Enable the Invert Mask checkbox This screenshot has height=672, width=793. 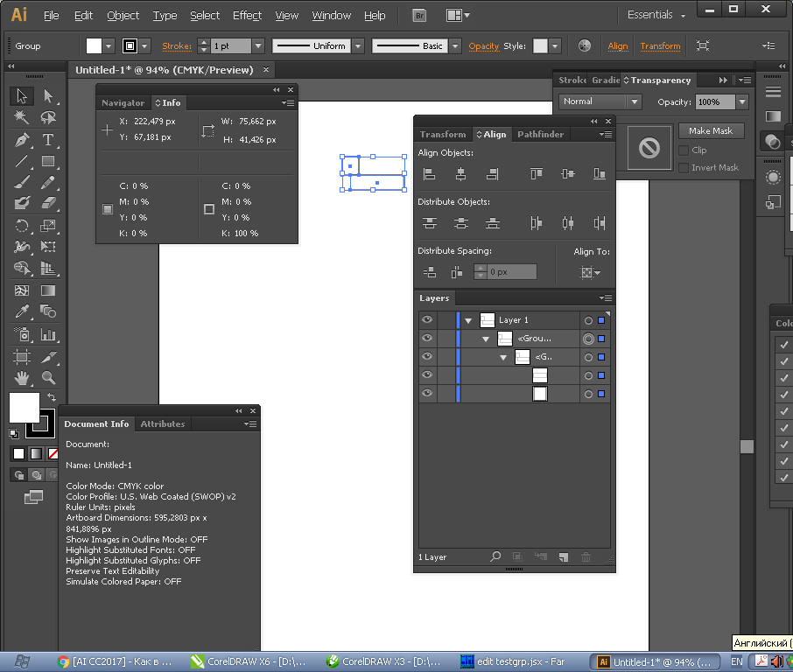pos(684,168)
